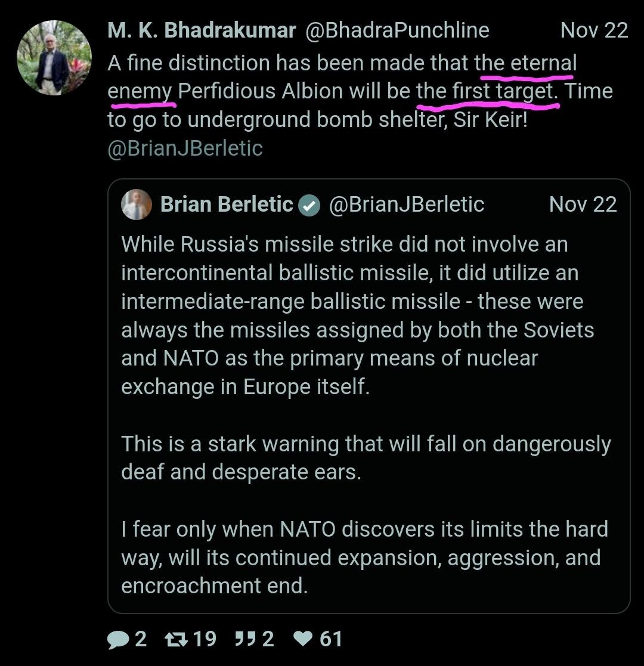Screen dimensions: 644x666
Task: Click Brian Berletic's verified badge
Action: tap(309, 206)
